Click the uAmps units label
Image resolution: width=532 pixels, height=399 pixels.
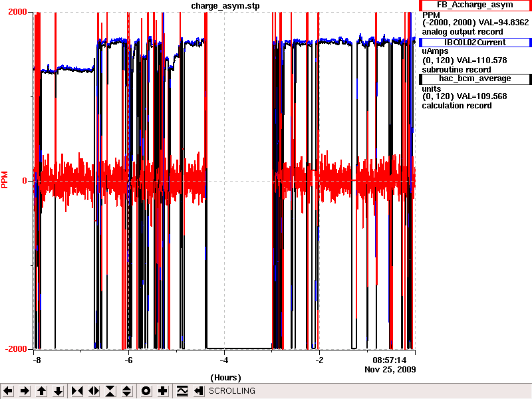435,51
